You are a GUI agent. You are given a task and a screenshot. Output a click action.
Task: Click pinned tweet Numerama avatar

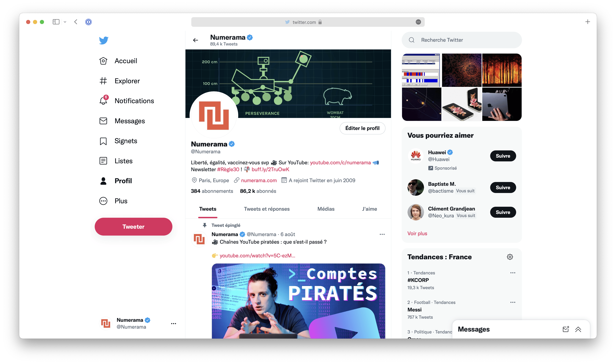click(199, 239)
